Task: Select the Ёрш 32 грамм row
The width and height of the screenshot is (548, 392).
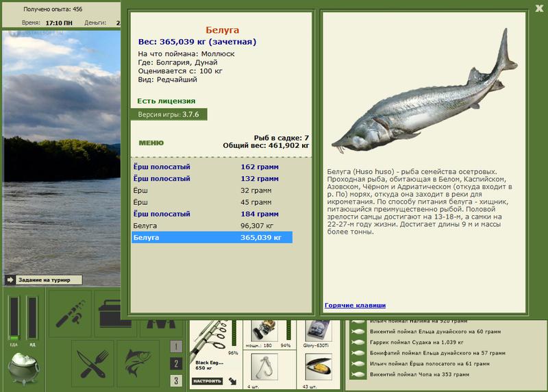Action: (x=212, y=191)
